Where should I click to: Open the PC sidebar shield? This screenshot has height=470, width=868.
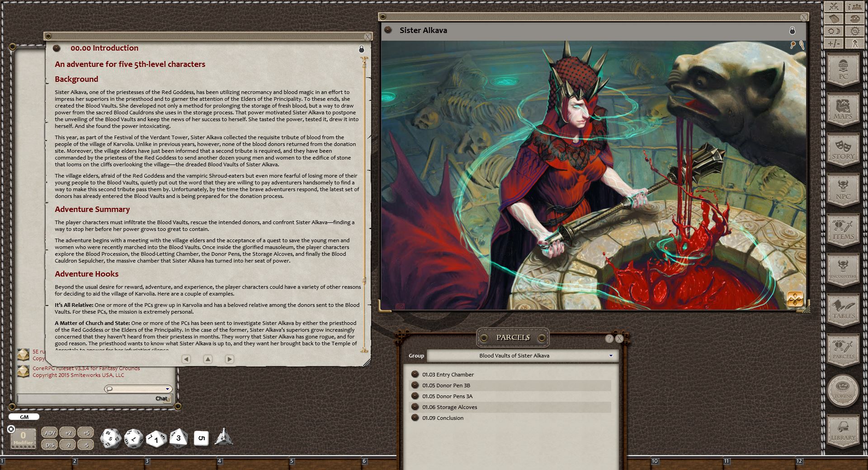843,70
